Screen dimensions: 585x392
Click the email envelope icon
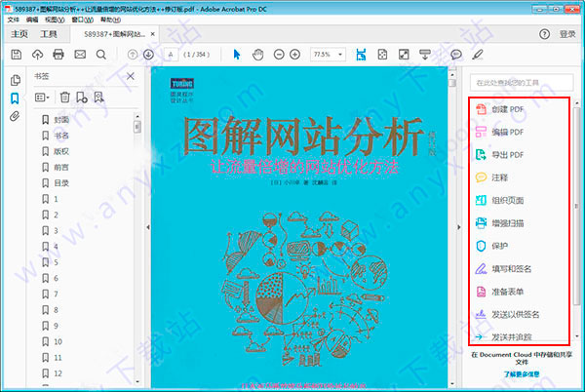(x=80, y=55)
